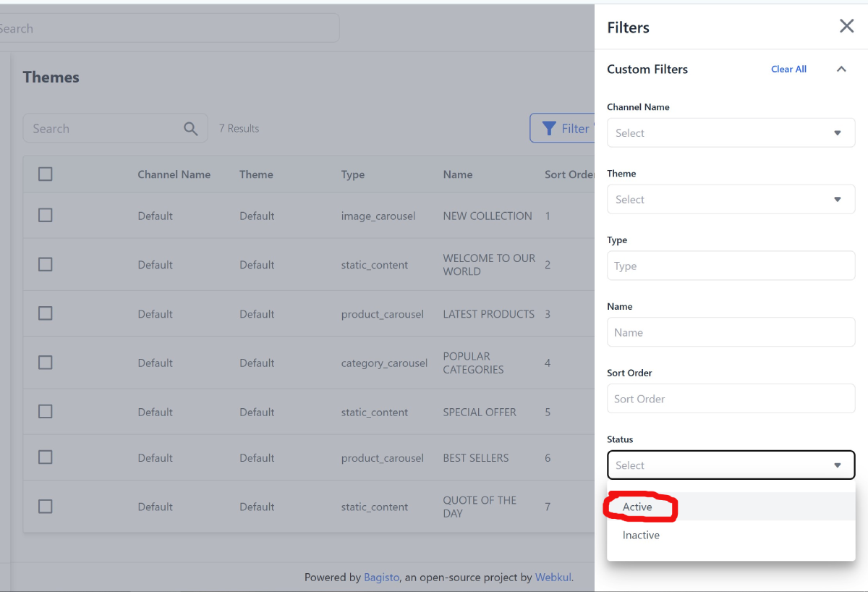The width and height of the screenshot is (868, 592).
Task: Collapse the Custom Filters section chevron
Action: (841, 69)
